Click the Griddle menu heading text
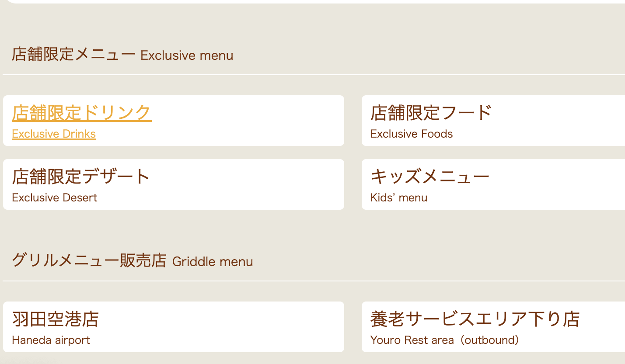Viewport: 625px width, 364px height. point(212,261)
